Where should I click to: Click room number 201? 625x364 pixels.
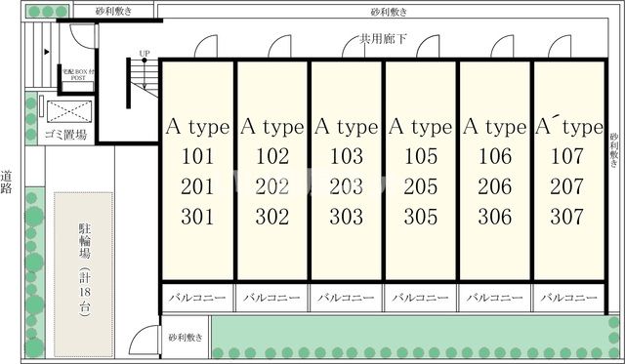[x=197, y=186]
